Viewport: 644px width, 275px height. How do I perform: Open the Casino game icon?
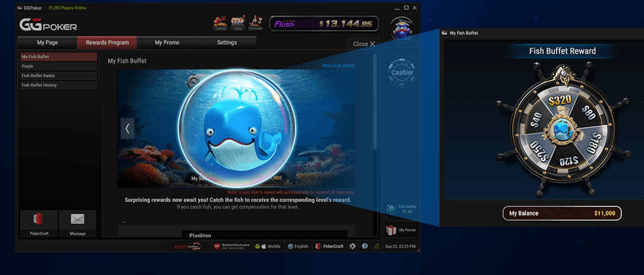(x=220, y=23)
